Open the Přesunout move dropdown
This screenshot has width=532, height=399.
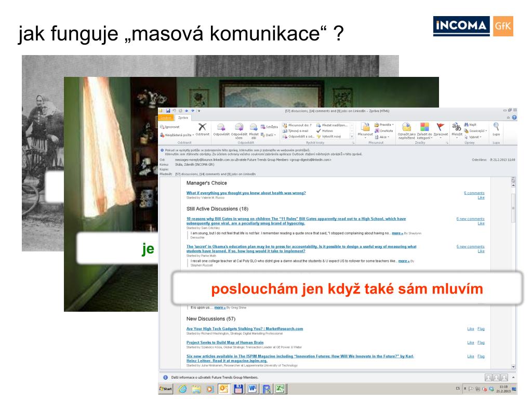pyautogui.click(x=365, y=138)
